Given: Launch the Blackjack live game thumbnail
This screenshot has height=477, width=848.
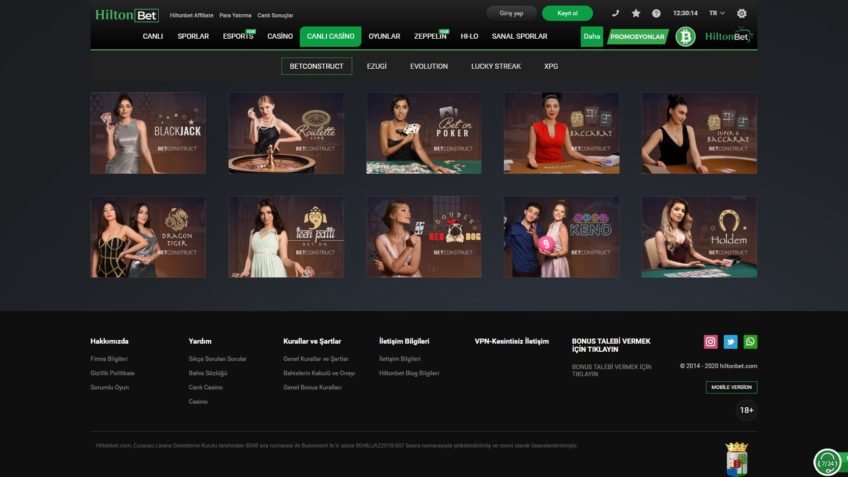Looking at the screenshot, I should tap(148, 133).
